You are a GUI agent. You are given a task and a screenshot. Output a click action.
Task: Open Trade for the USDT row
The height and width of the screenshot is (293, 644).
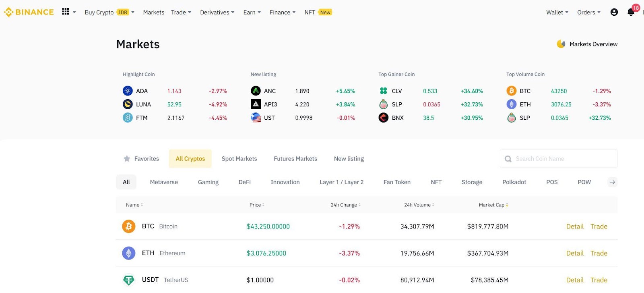(x=599, y=280)
